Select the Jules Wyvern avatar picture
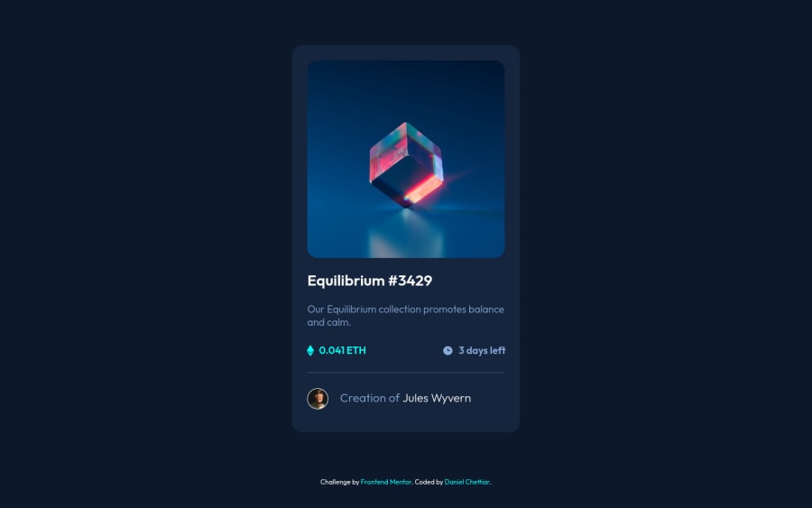Image resolution: width=812 pixels, height=508 pixels. point(318,399)
